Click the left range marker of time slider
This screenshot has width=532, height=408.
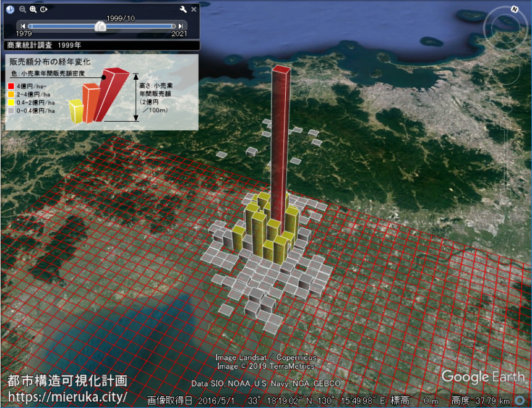point(30,26)
